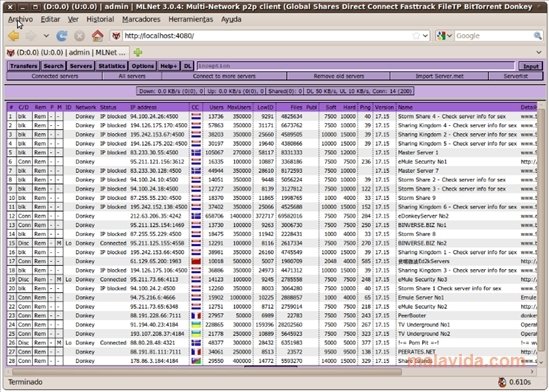Screen dimensions: 549x392
Task: Click the Google search magnifier icon
Action: coord(537,36)
